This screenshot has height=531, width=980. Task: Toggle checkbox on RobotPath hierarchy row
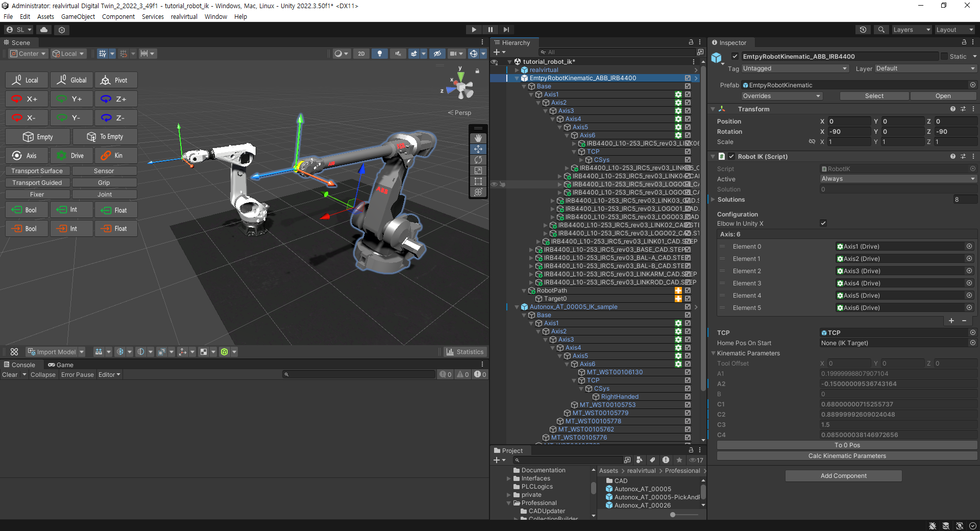688,291
